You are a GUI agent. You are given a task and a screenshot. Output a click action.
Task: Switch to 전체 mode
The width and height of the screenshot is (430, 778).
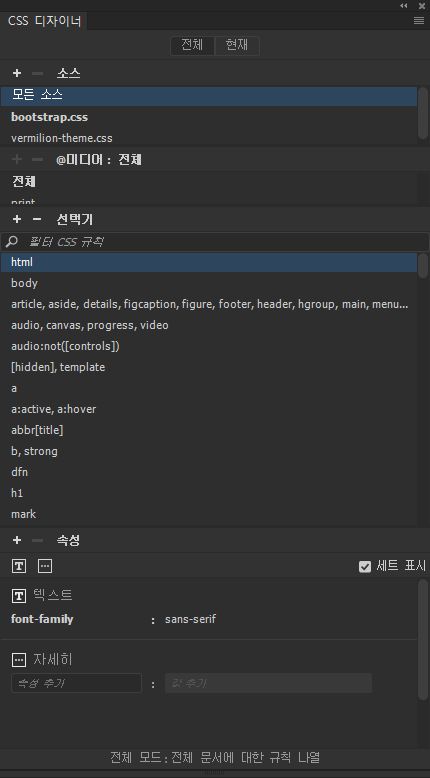coord(192,45)
